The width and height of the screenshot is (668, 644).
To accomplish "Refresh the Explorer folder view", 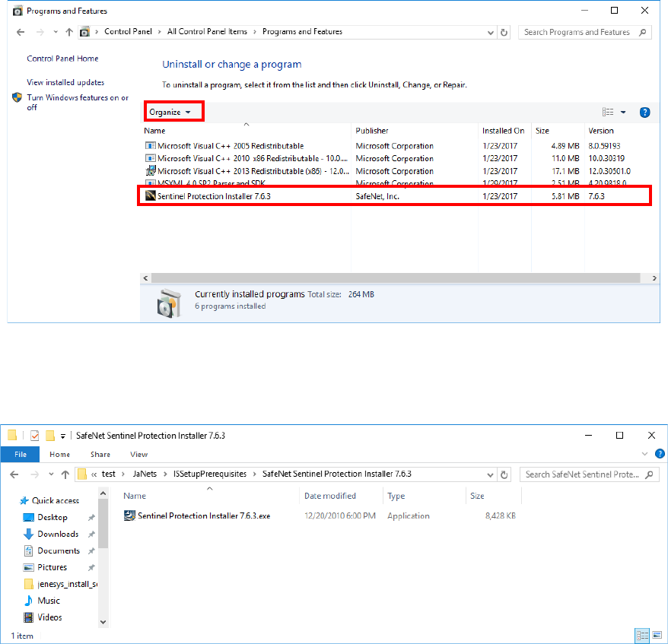I will pyautogui.click(x=504, y=474).
